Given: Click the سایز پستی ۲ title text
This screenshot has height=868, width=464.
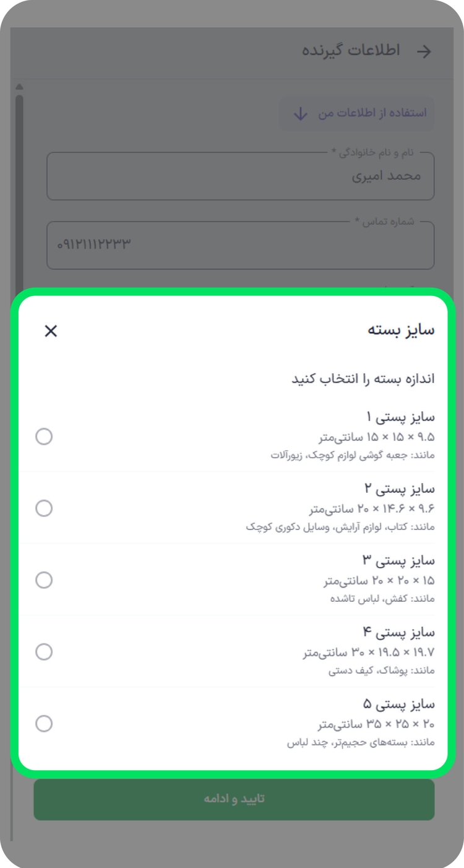Looking at the screenshot, I should [x=399, y=488].
